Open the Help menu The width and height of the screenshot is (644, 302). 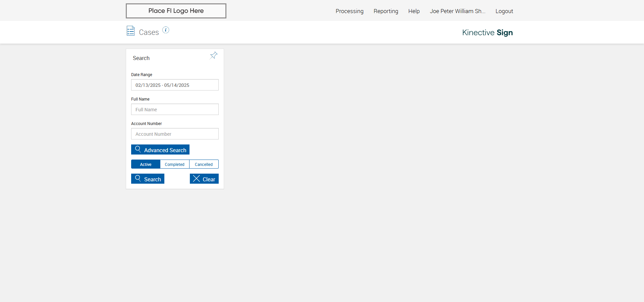point(414,11)
